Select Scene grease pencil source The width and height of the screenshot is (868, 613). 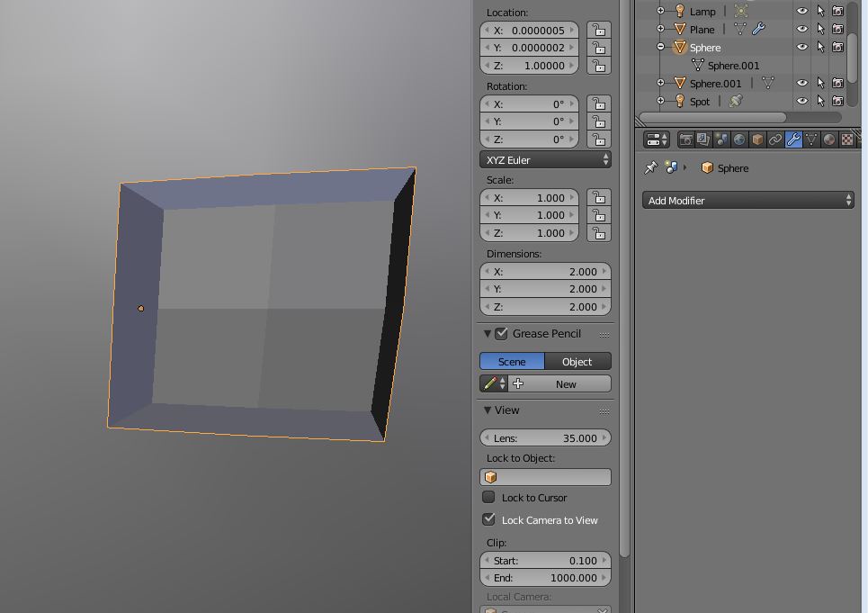pos(512,361)
